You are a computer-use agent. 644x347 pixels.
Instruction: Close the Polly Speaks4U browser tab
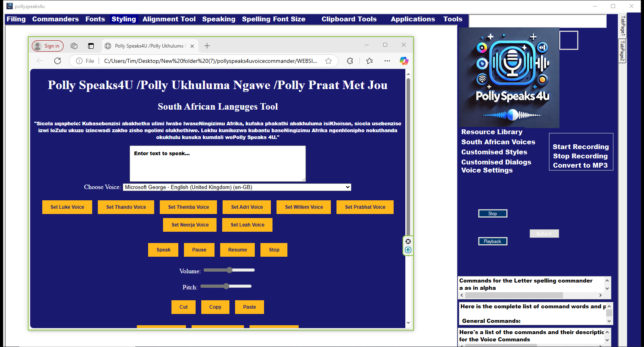192,46
